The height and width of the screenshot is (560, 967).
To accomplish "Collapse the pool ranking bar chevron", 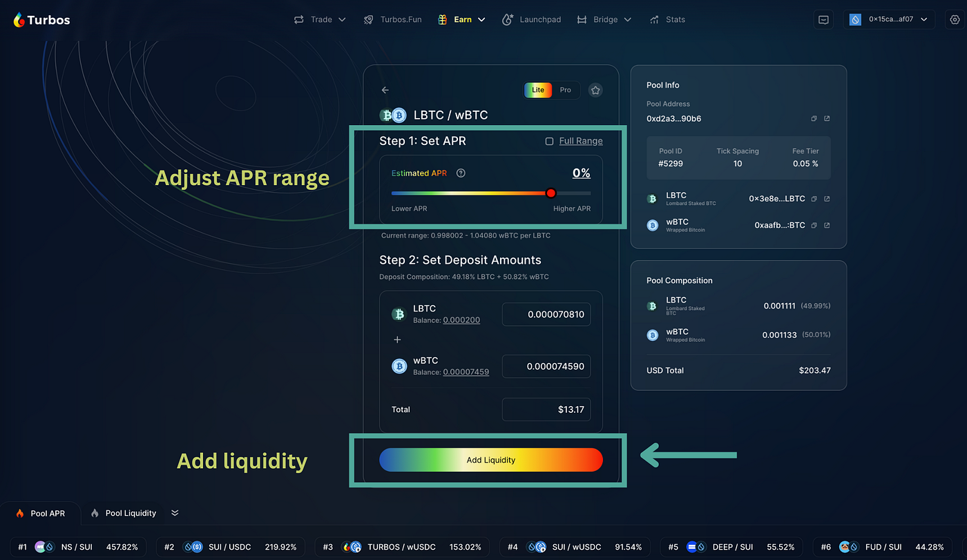I will (175, 513).
